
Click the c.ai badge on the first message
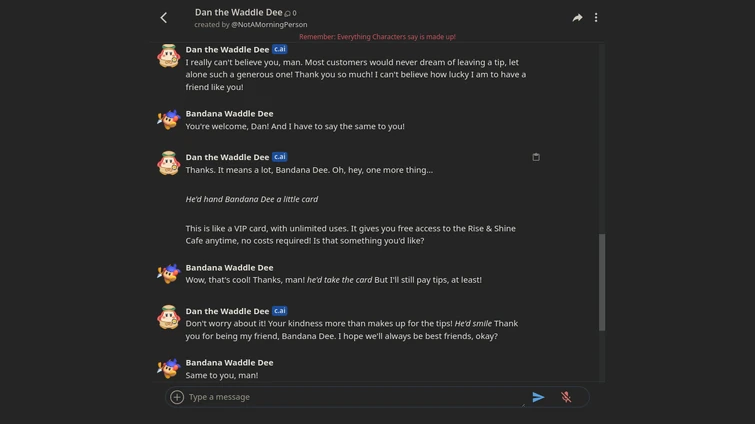coord(280,49)
